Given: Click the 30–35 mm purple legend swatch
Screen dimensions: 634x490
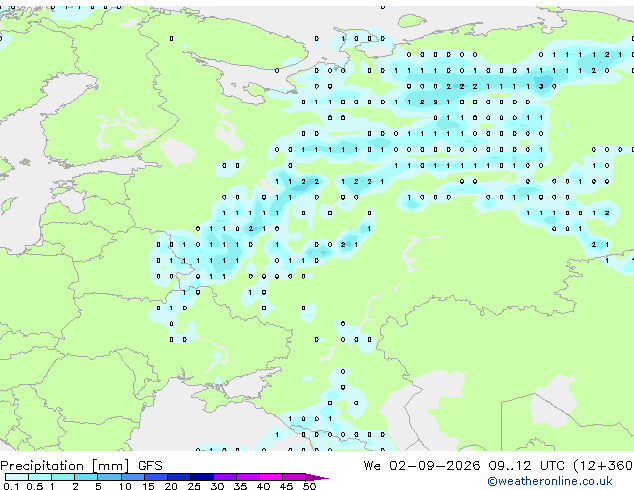Looking at the screenshot, I should [224, 477].
